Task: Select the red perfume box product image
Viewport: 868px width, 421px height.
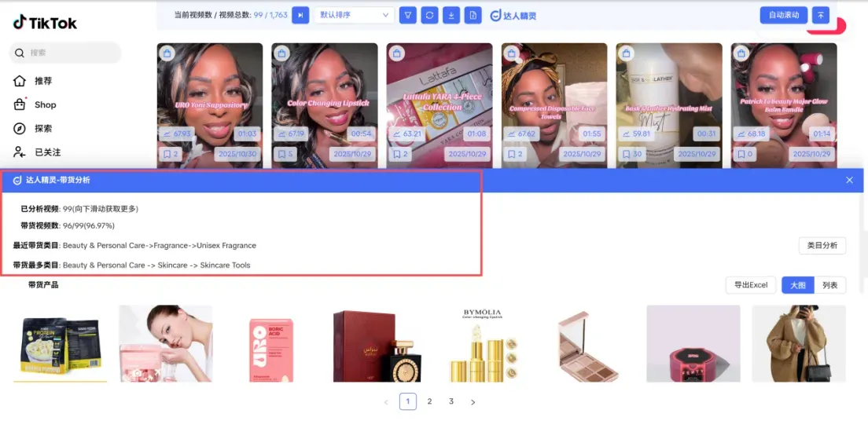Action: point(377,343)
